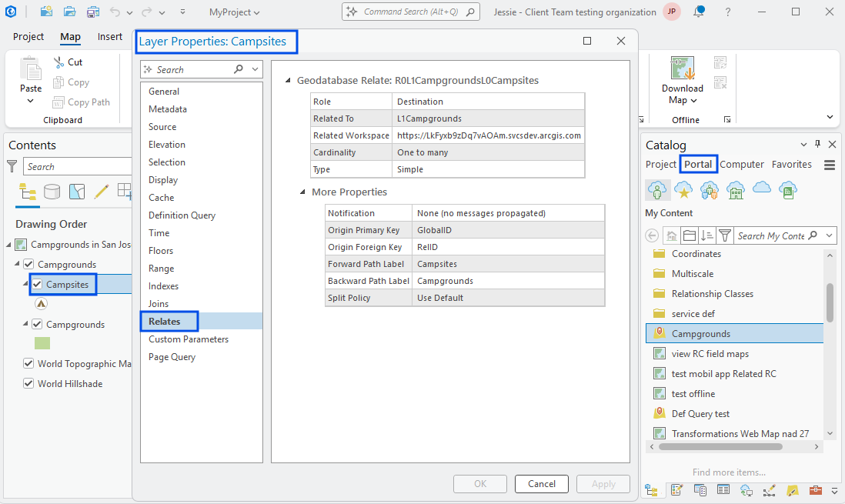This screenshot has width=845, height=504.
Task: Switch to the Insert ribbon tab
Action: pos(109,36)
